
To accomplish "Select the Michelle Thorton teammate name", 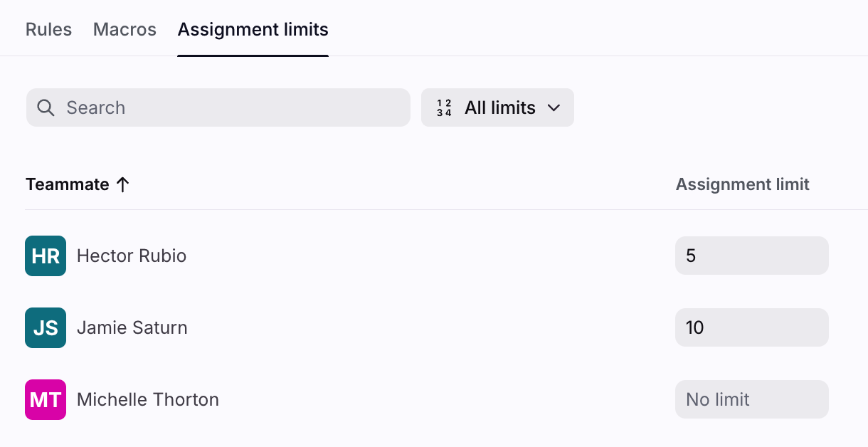I will coord(148,400).
